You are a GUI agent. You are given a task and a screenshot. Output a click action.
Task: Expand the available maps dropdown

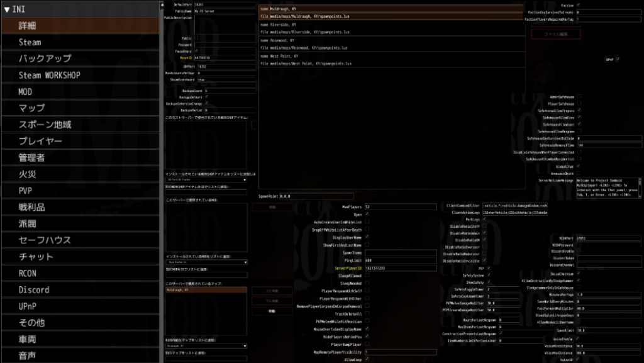(x=206, y=345)
